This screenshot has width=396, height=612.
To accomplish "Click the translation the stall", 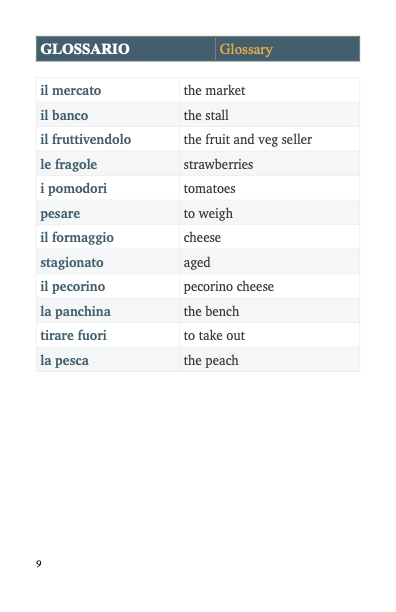I will (x=206, y=116).
